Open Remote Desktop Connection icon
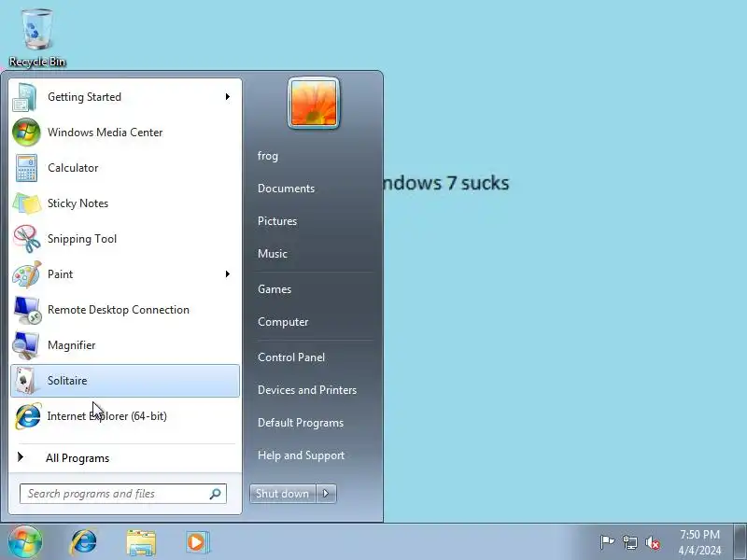This screenshot has height=560, width=747. point(27,310)
